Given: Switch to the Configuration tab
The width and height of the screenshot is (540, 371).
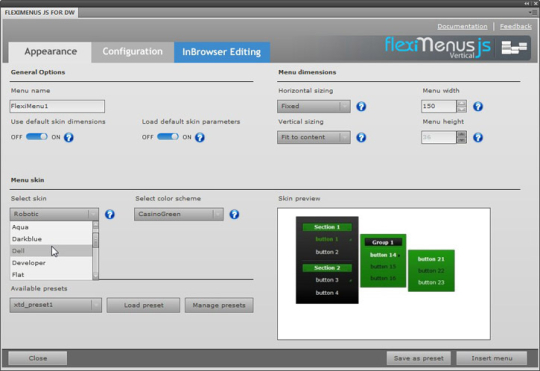Looking at the screenshot, I should [133, 52].
